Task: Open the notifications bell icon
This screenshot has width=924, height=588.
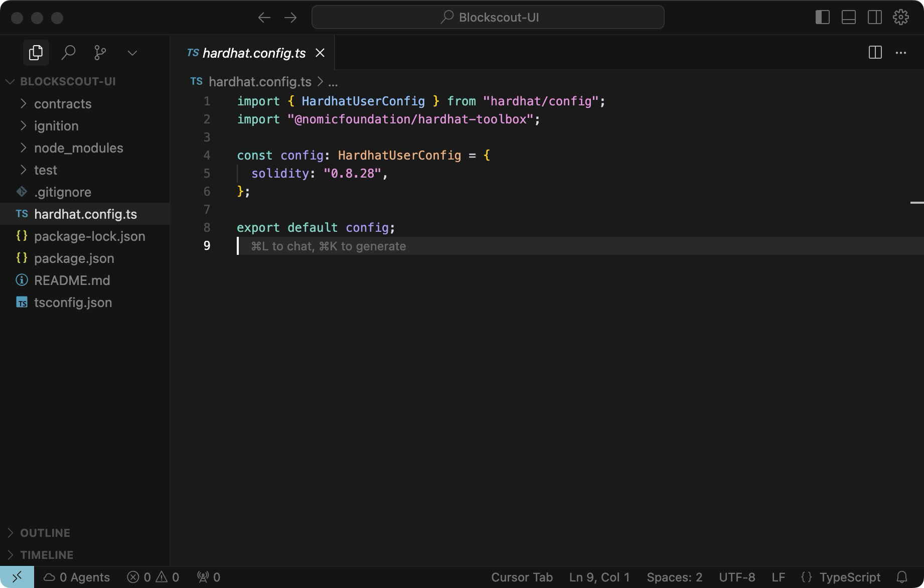Action: 902,577
